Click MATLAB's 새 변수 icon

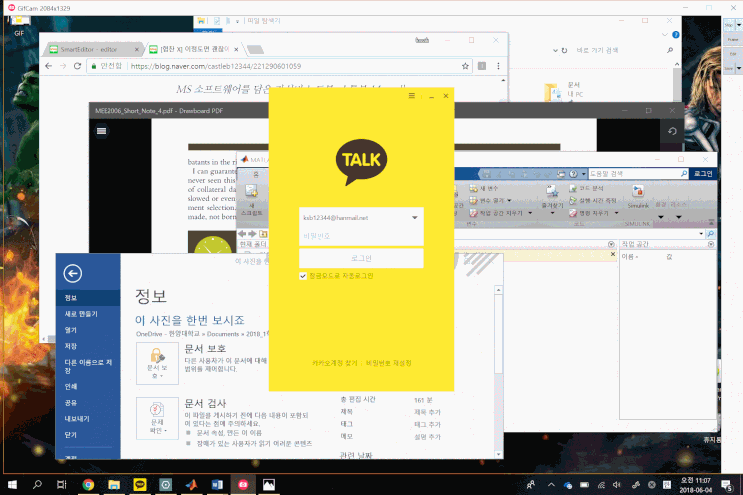(473, 188)
